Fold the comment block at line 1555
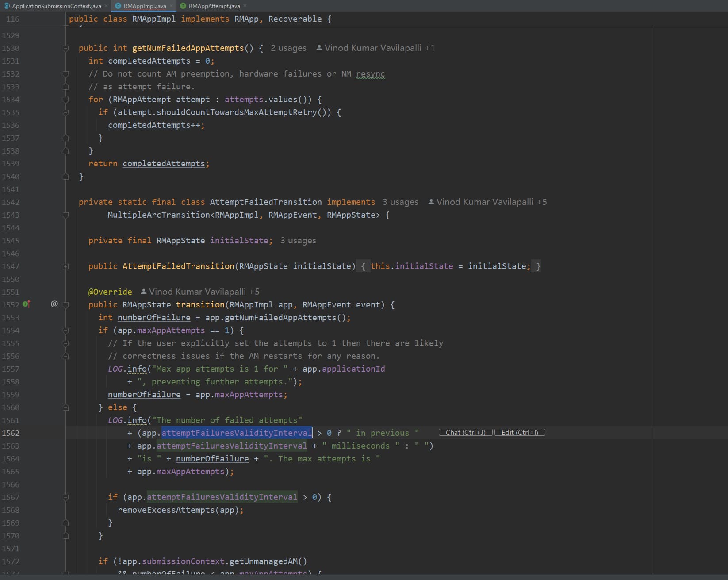 (x=65, y=343)
